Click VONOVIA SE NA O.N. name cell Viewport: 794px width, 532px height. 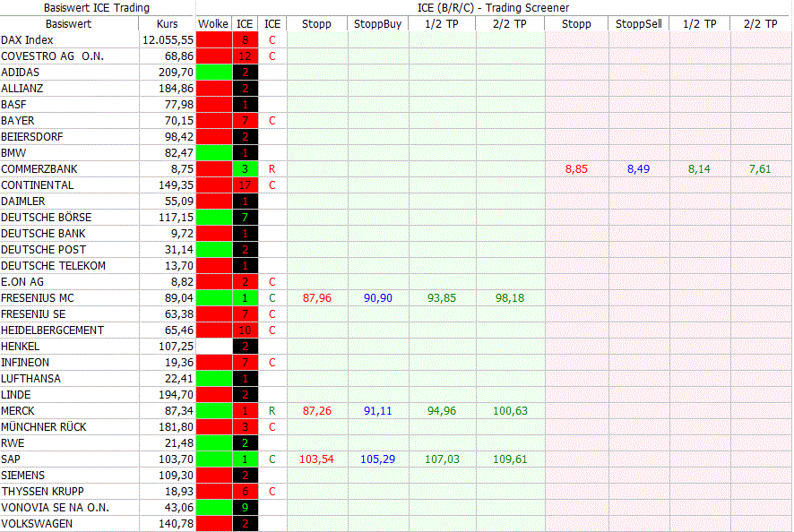(x=56, y=508)
